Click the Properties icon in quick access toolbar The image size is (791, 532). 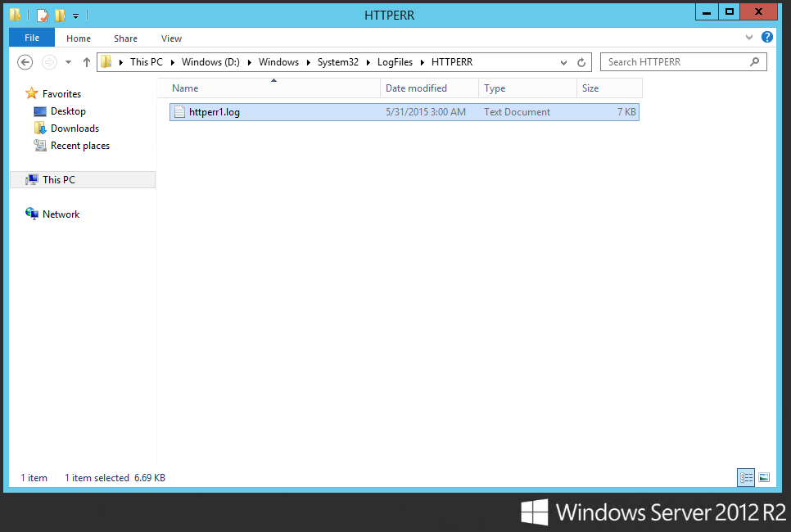(x=43, y=15)
